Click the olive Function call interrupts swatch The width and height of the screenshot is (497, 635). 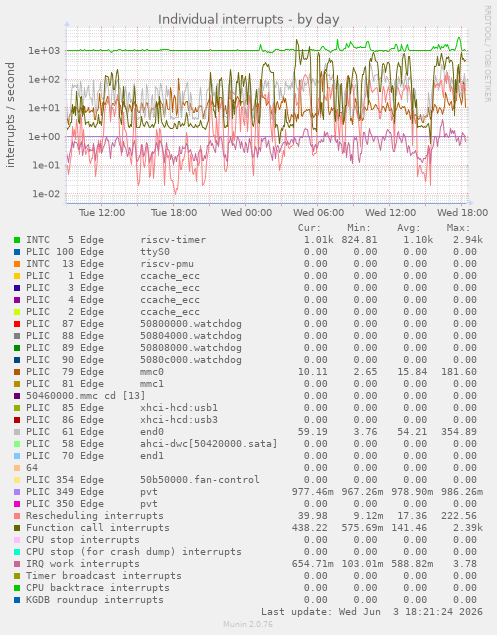pos(17,528)
